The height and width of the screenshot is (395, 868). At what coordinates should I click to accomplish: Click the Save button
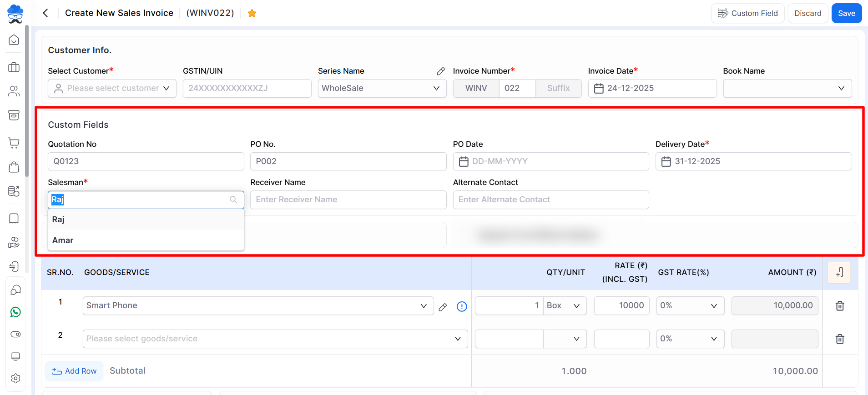click(x=846, y=13)
